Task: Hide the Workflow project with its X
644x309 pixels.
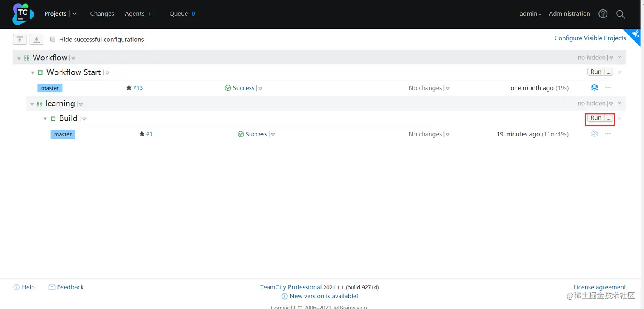Action: (x=620, y=57)
